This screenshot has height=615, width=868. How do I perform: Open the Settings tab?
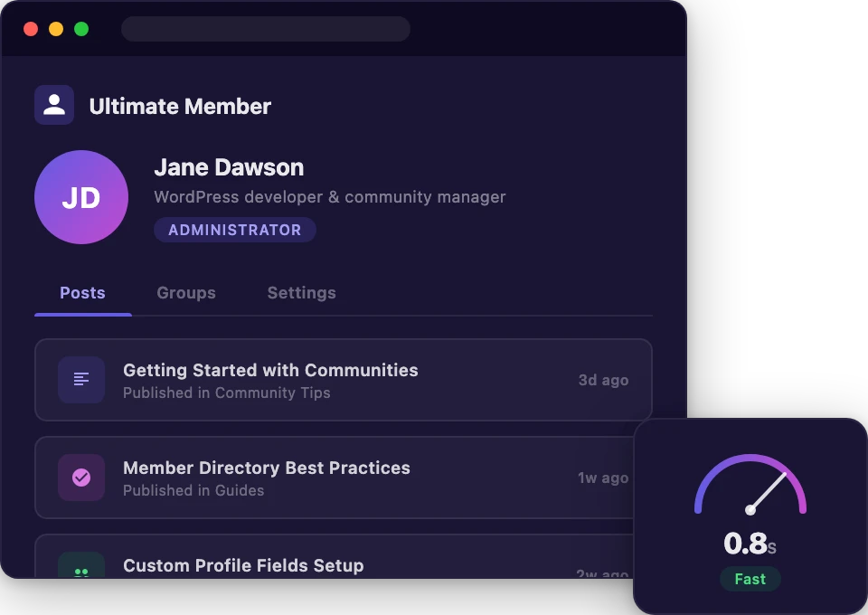pyautogui.click(x=302, y=293)
